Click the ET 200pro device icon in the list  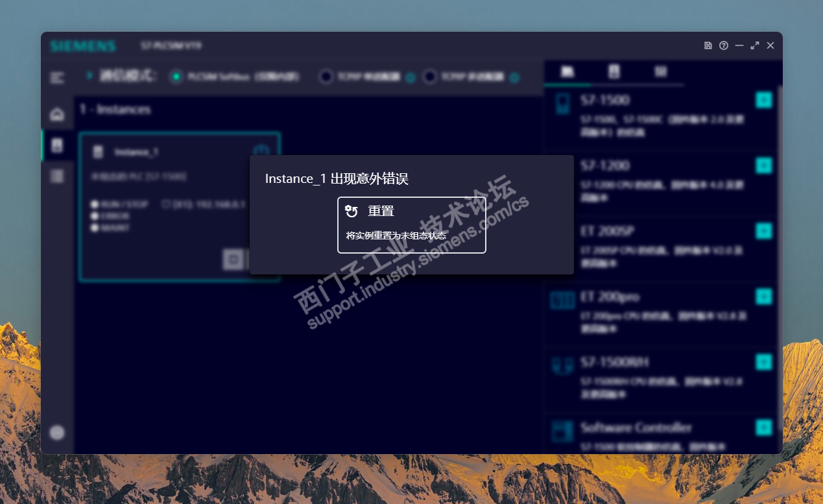pos(562,300)
